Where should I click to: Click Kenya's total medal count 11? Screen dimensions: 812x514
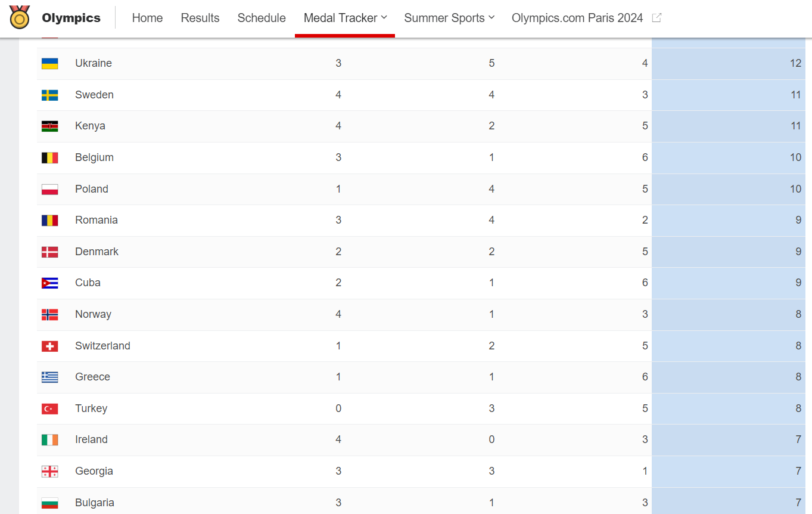click(795, 126)
